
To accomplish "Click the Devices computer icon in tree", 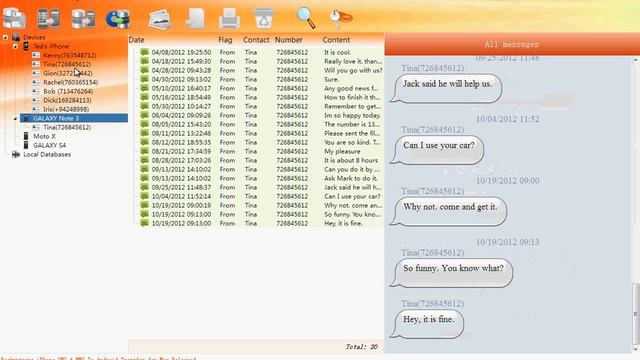I will coord(16,37).
